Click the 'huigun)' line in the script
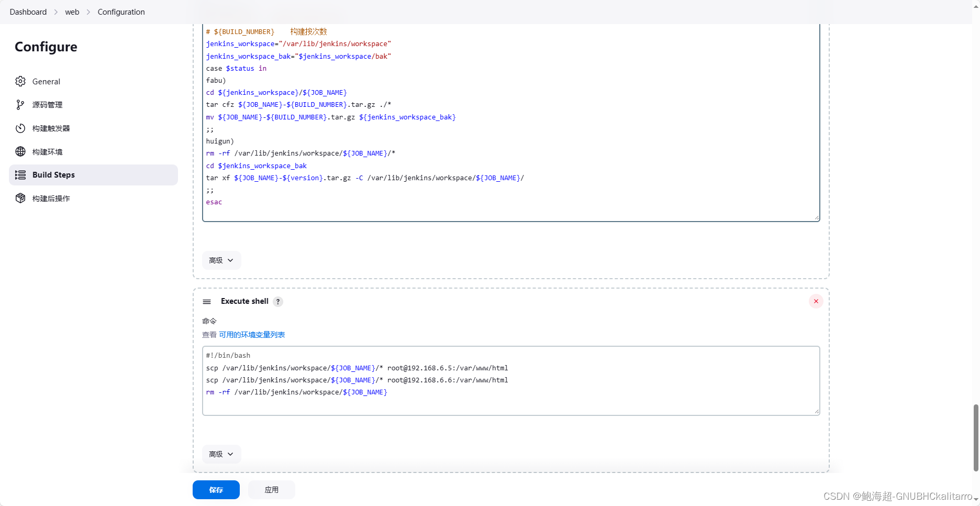Image resolution: width=980 pixels, height=506 pixels. tap(220, 141)
